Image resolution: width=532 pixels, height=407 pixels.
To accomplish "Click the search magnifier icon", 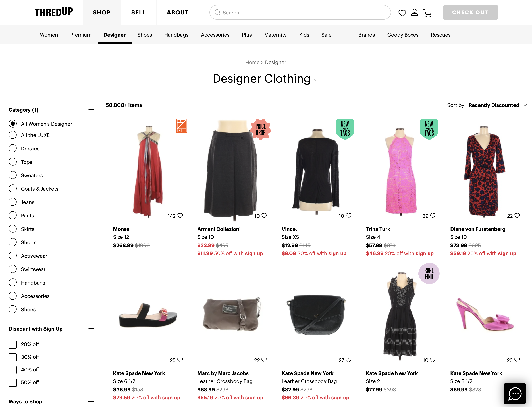I will point(217,12).
